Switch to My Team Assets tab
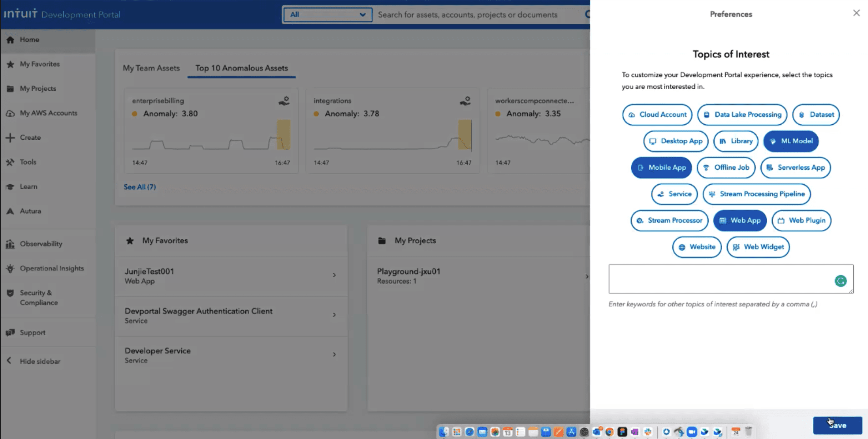Screen dimensions: 868x439 click(151, 68)
